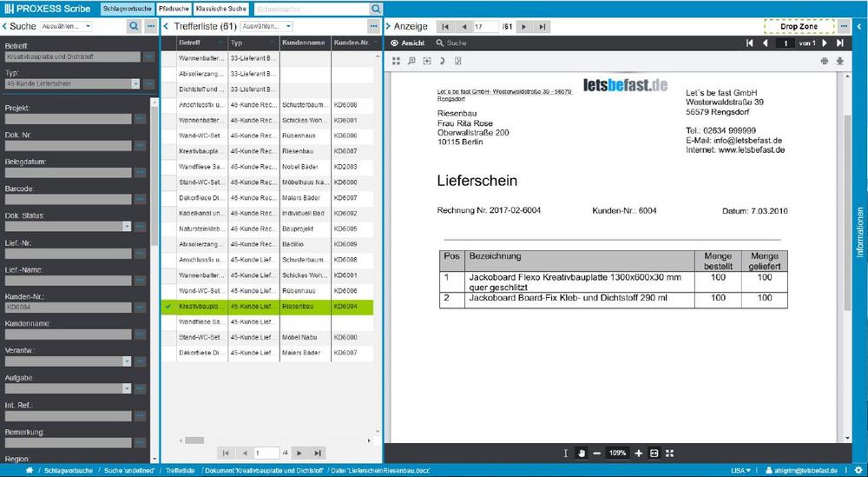Select the text cursor tool in viewer
868x477 pixels.
[x=565, y=454]
